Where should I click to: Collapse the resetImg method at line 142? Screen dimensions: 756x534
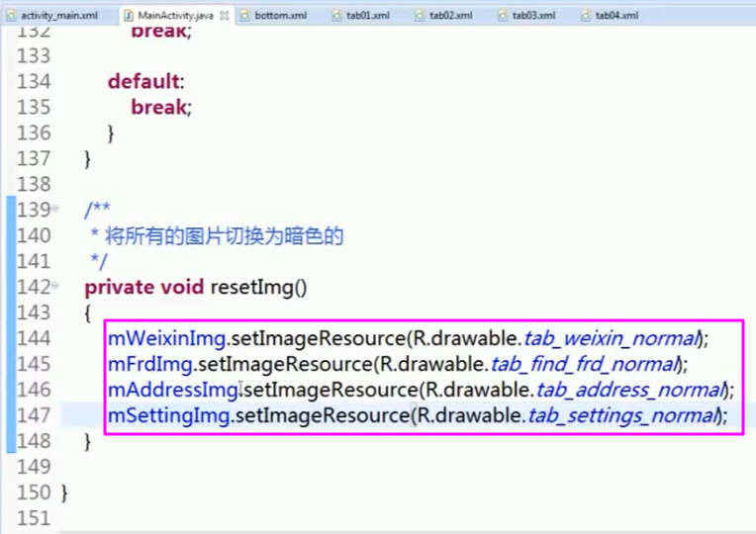coord(55,286)
